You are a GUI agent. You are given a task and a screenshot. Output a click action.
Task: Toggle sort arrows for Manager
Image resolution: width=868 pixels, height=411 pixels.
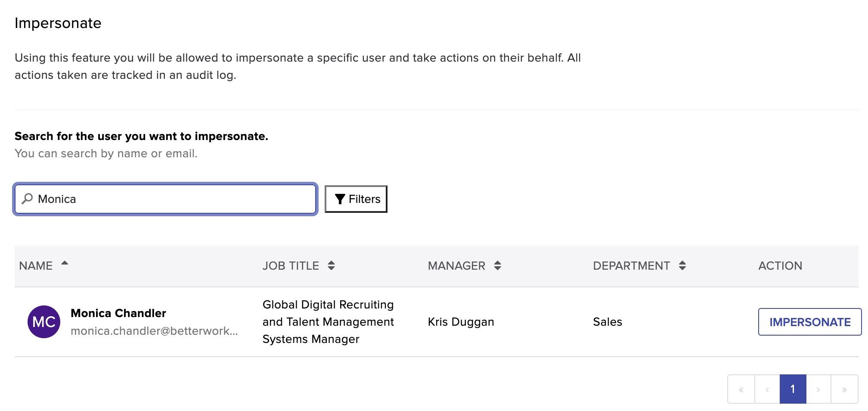point(497,265)
